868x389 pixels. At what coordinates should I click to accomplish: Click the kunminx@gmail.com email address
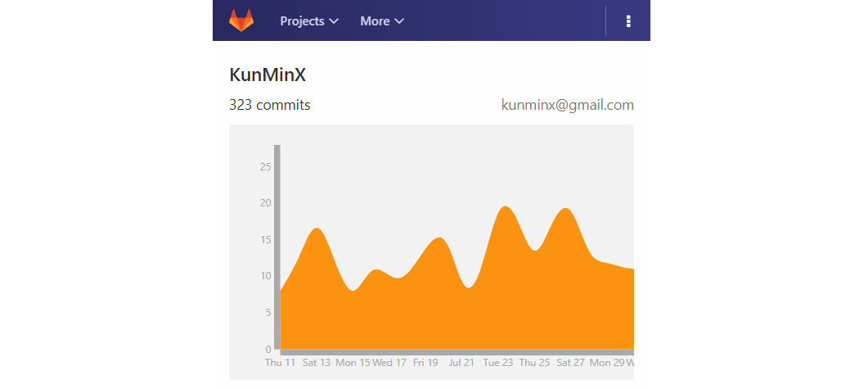[x=568, y=105]
